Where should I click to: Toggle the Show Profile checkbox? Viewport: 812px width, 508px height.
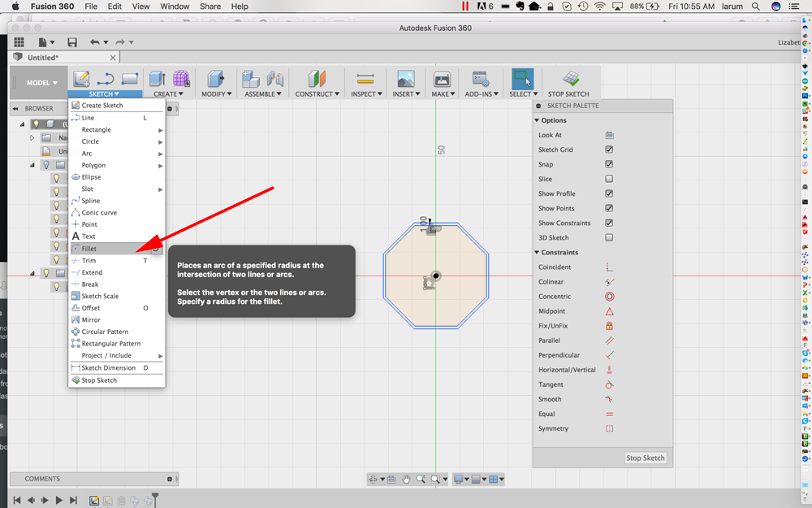[609, 193]
